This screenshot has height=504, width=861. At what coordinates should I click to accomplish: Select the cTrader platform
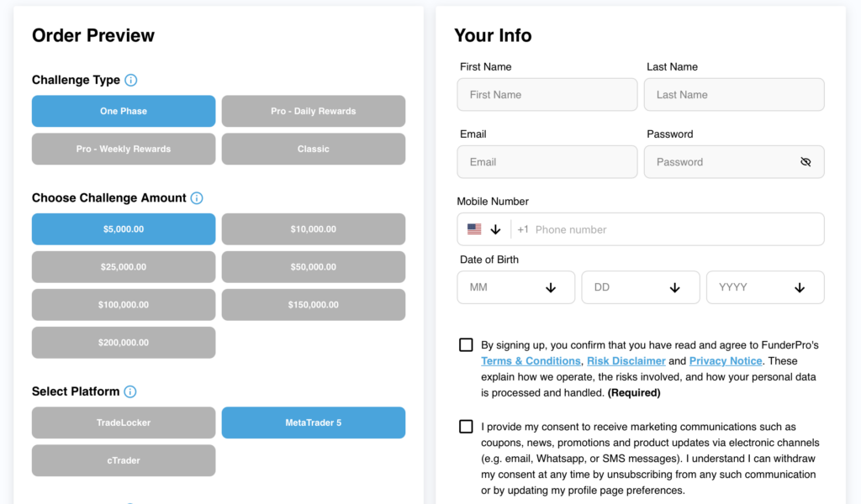(x=123, y=460)
